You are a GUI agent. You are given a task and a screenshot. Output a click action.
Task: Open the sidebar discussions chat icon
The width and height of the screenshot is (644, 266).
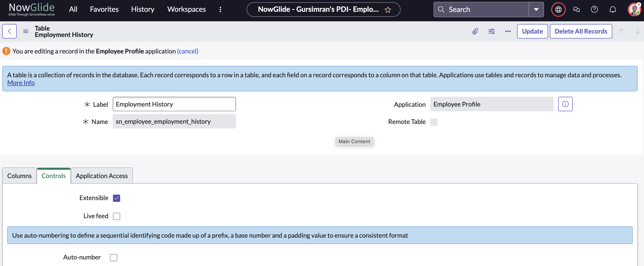coord(577,10)
